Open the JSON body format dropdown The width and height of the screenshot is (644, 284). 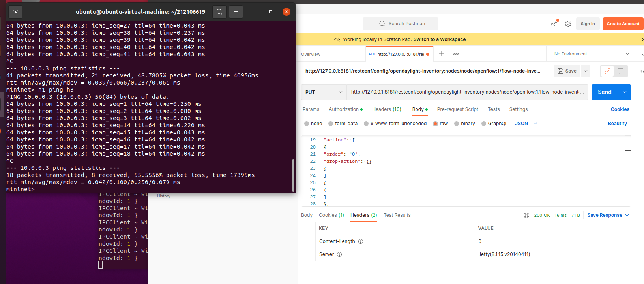pos(526,124)
